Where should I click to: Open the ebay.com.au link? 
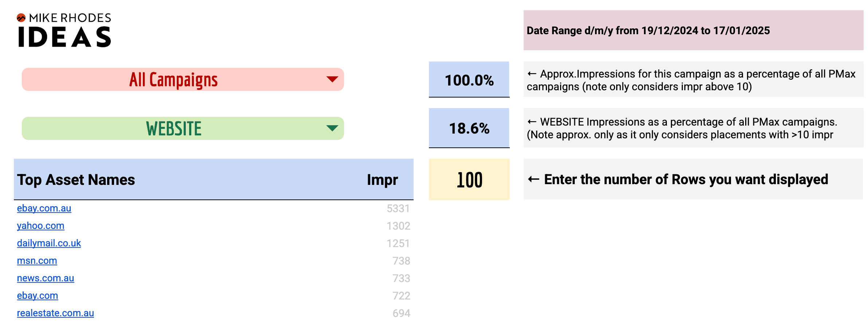pos(44,209)
